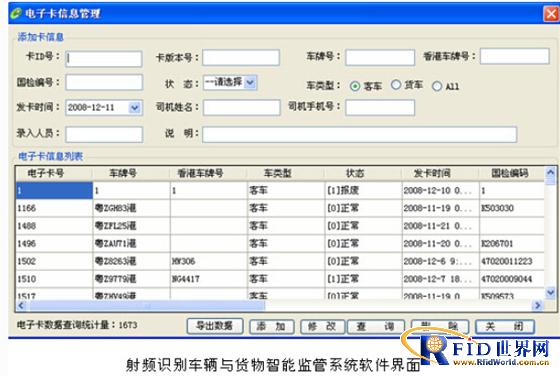Click the 香港车牌号 input field
Viewport: 560px width, 376px height.
[x=515, y=56]
